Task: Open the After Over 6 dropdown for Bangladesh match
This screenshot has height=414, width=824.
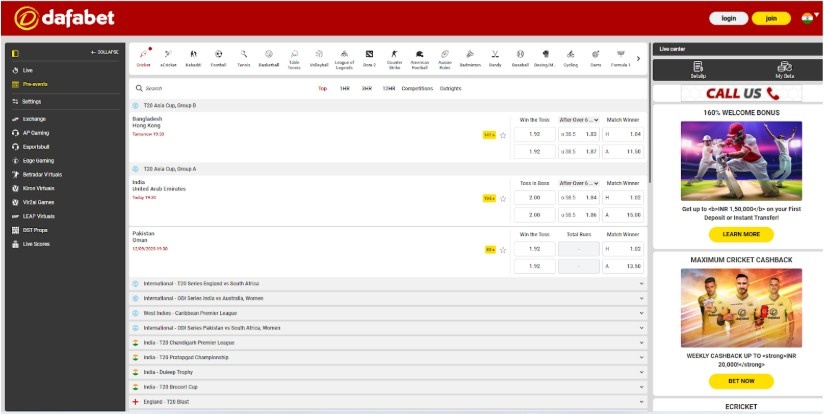Action: click(x=579, y=120)
